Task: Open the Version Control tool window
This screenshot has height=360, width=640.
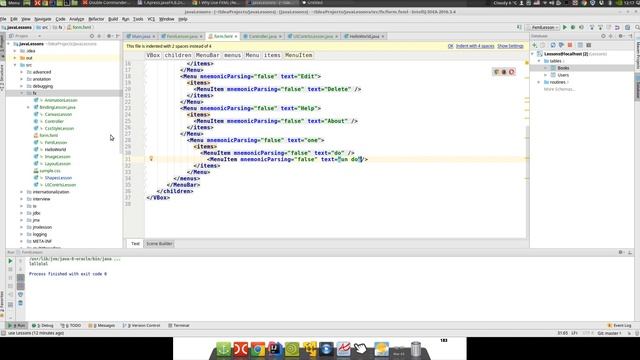Action: click(142, 325)
